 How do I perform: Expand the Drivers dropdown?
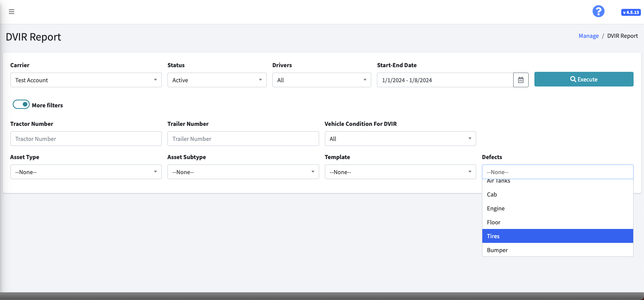click(x=322, y=80)
